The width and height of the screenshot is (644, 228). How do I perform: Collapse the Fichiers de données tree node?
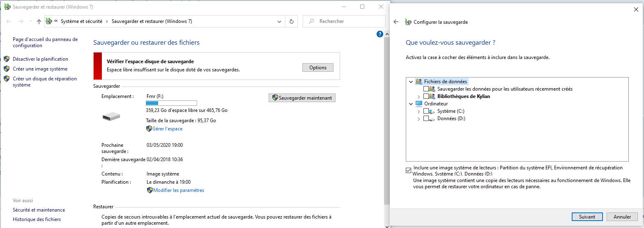tap(411, 82)
